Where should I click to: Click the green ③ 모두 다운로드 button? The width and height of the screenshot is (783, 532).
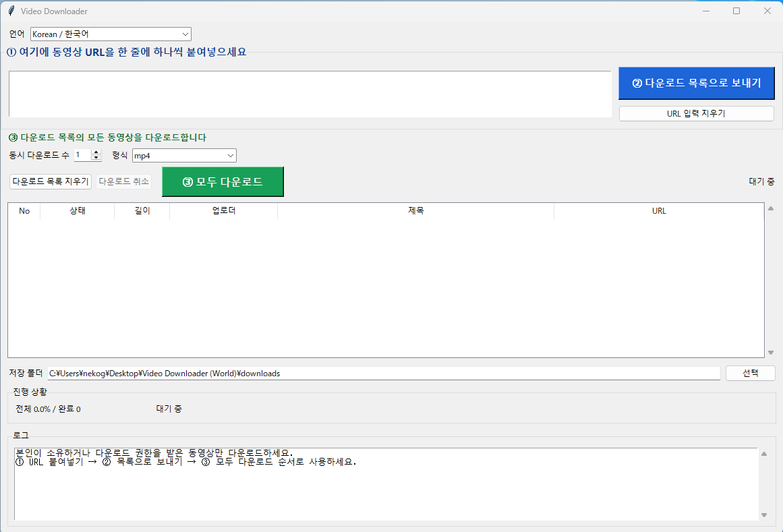pyautogui.click(x=223, y=181)
